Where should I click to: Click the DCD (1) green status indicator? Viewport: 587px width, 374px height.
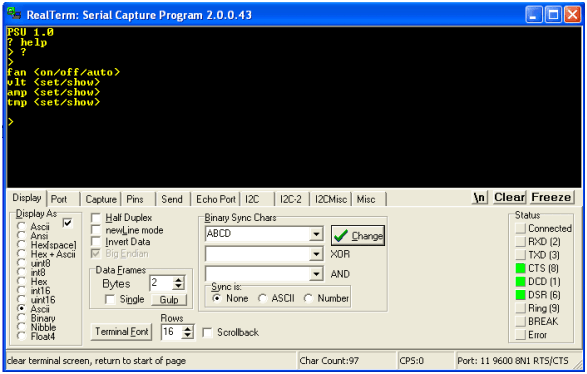pyautogui.click(x=520, y=282)
